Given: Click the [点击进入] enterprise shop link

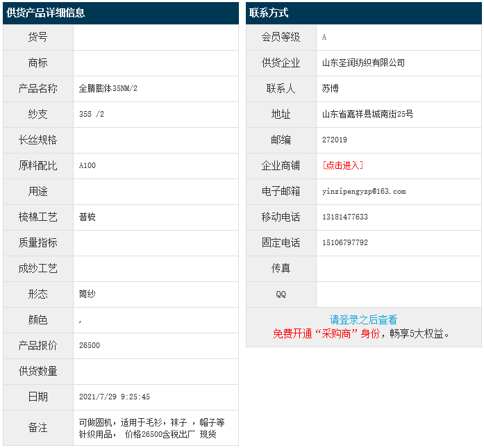Looking at the screenshot, I should (343, 165).
